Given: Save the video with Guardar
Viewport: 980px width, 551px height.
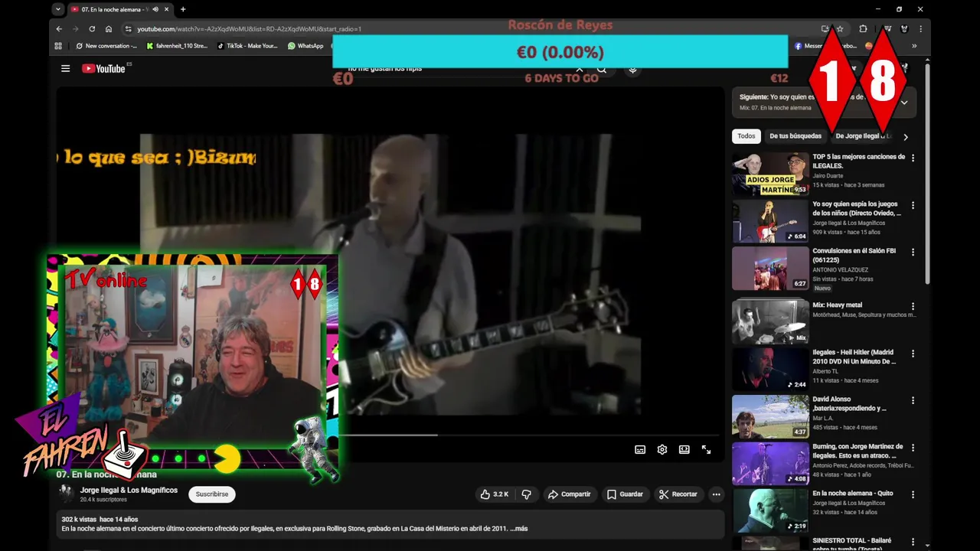Looking at the screenshot, I should coord(625,494).
